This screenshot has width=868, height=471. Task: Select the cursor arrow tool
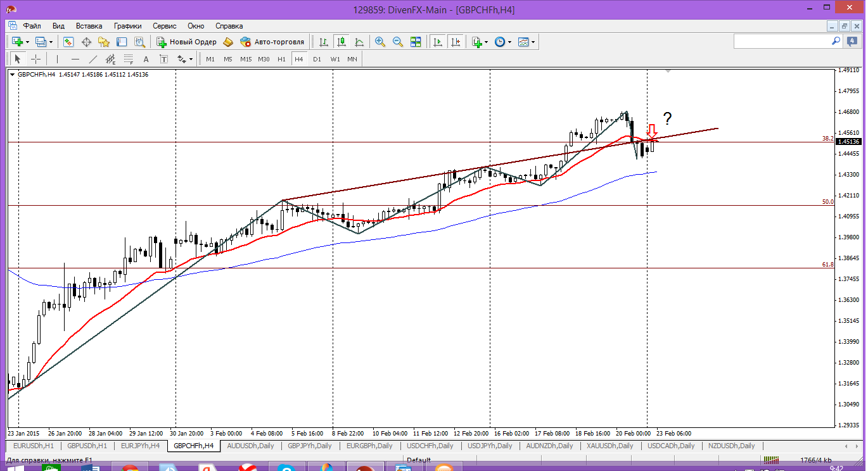pos(18,59)
